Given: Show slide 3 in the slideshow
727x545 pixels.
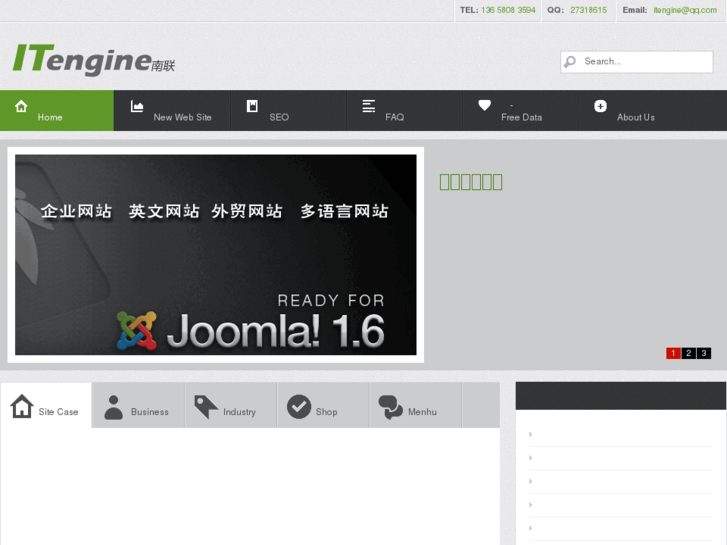Looking at the screenshot, I should click(x=704, y=353).
